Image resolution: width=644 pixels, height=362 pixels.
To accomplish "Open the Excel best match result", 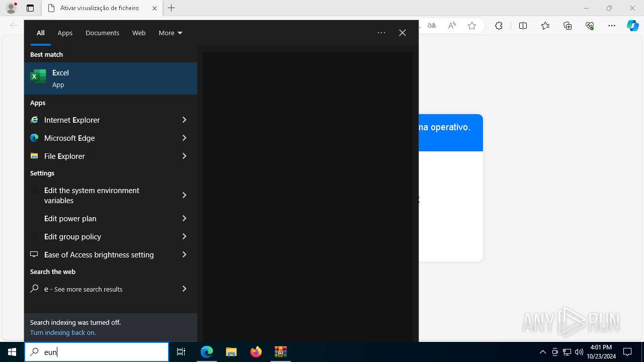I will coord(111,78).
